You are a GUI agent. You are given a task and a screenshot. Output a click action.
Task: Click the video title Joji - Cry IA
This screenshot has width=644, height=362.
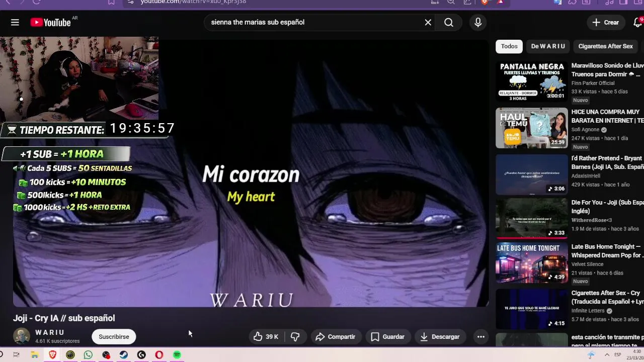64,318
